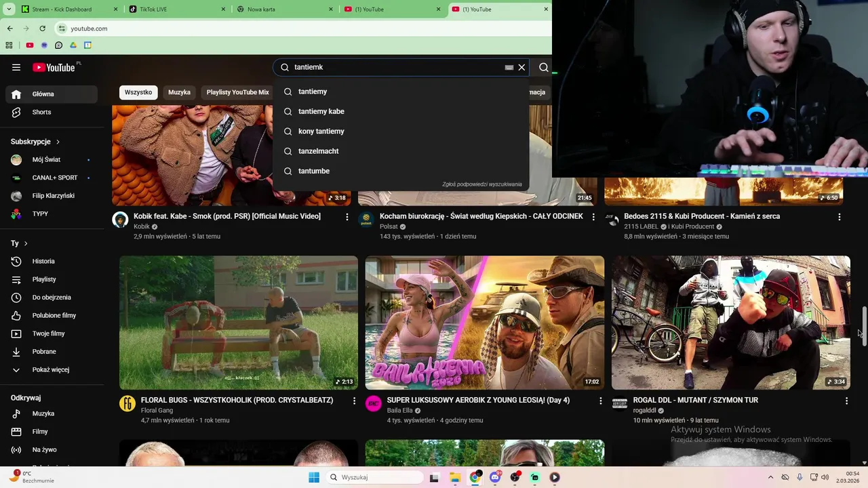Open the FLORAL BUGS video thumbnail
The image size is (868, 488).
click(239, 323)
